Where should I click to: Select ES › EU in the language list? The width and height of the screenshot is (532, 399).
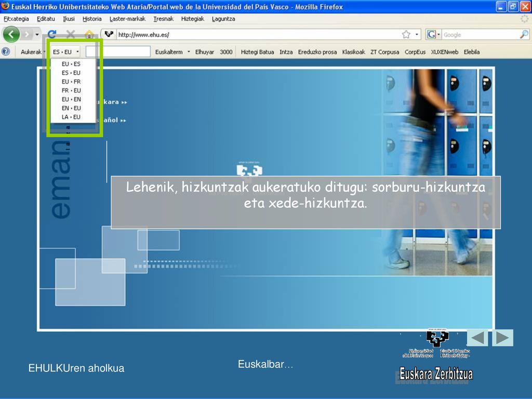pyautogui.click(x=71, y=73)
